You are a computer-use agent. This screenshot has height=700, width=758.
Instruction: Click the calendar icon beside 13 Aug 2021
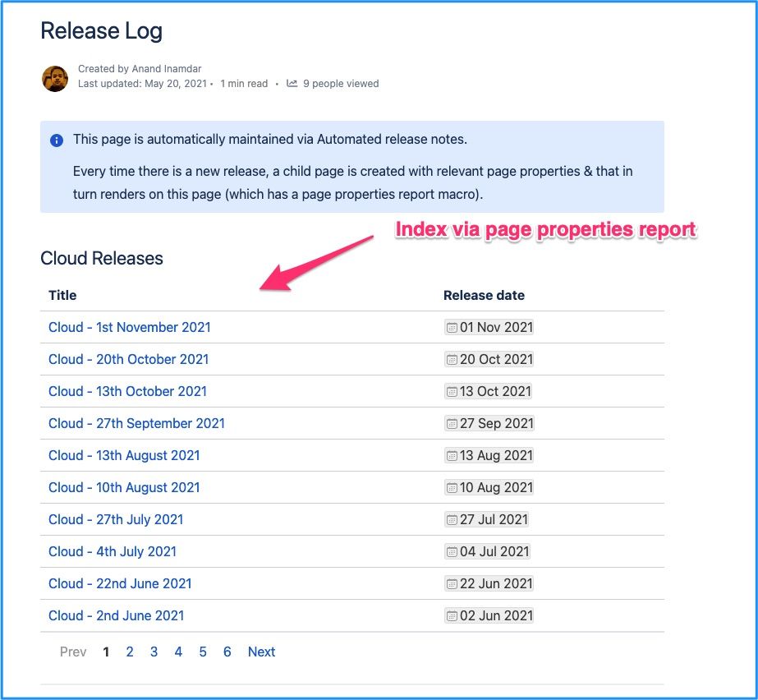[452, 455]
